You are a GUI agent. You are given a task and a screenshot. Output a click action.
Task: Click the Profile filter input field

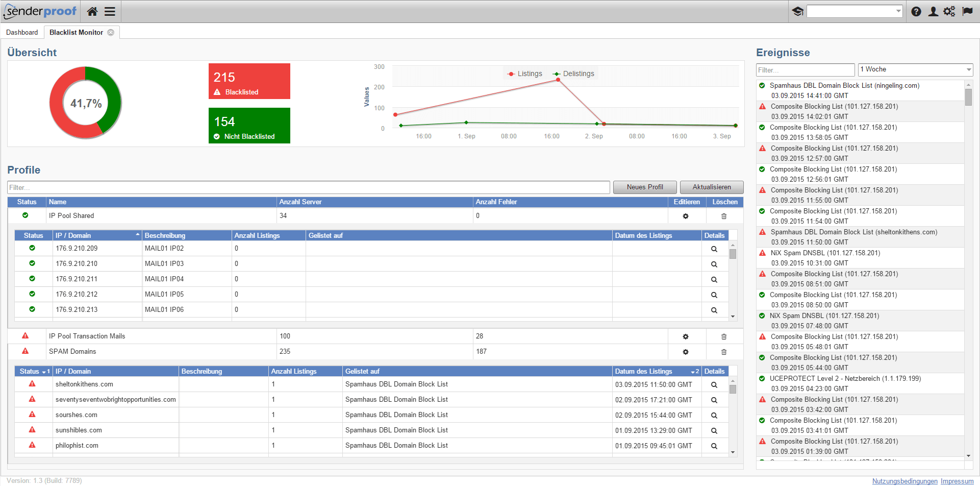tap(308, 187)
